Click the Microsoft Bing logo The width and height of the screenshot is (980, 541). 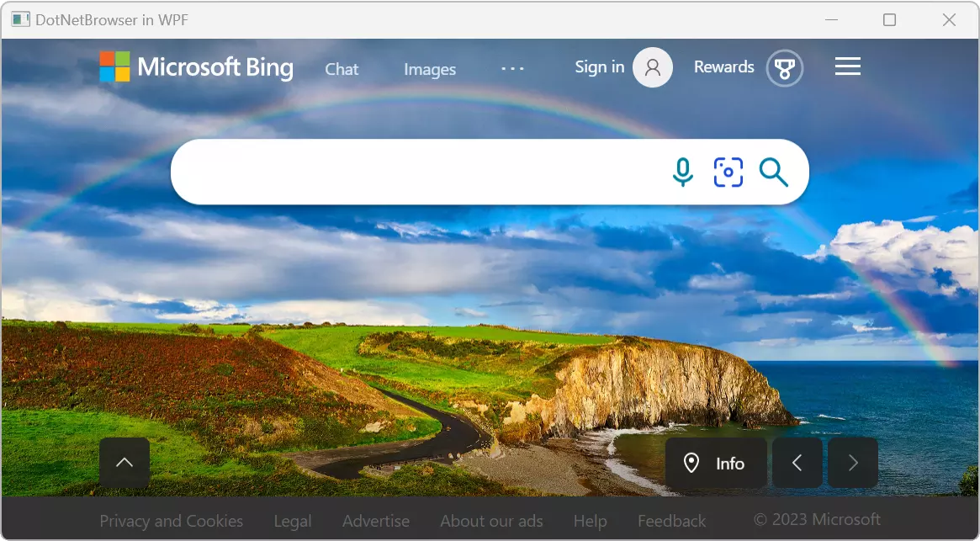click(x=196, y=67)
